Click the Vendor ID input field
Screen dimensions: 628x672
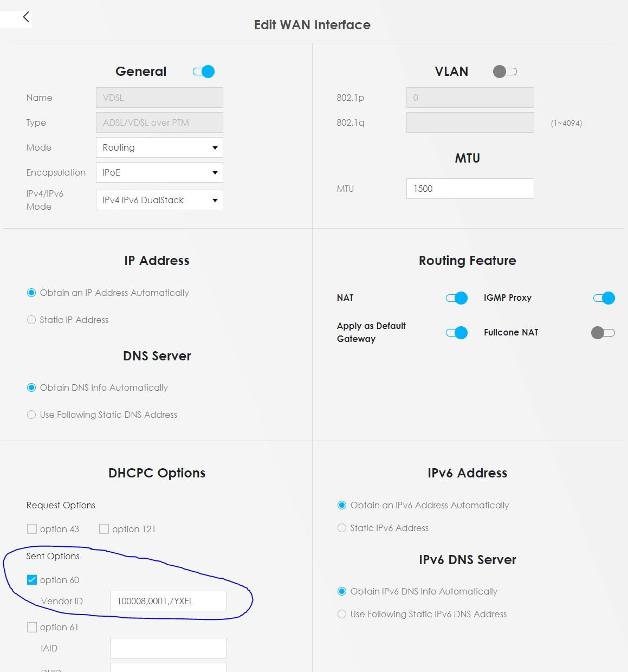pos(169,601)
